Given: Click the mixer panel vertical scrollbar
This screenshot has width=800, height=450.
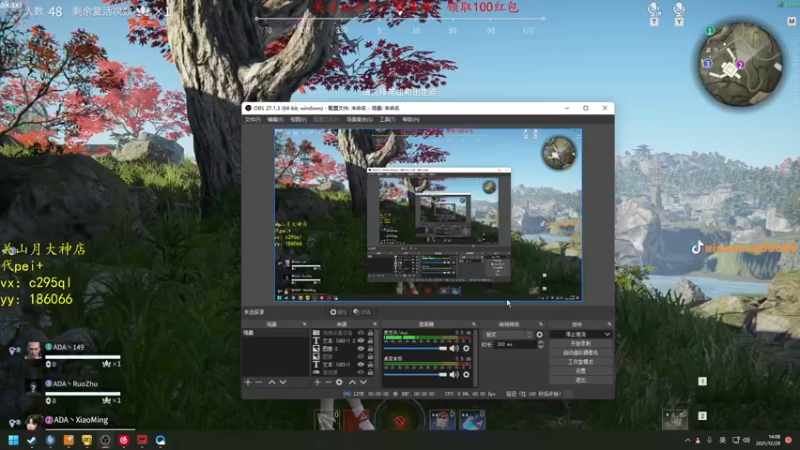Looking at the screenshot, I should tap(475, 357).
